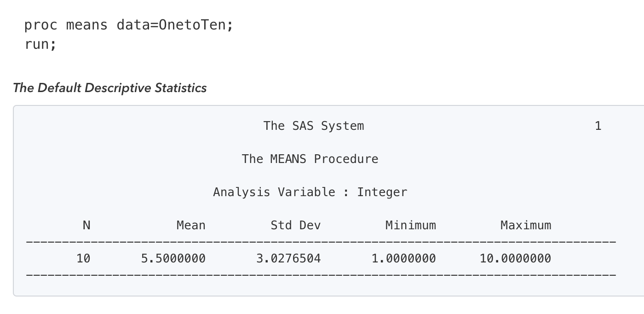The image size is (644, 314).
Task: Click 'The SAS System' output title
Action: point(313,126)
